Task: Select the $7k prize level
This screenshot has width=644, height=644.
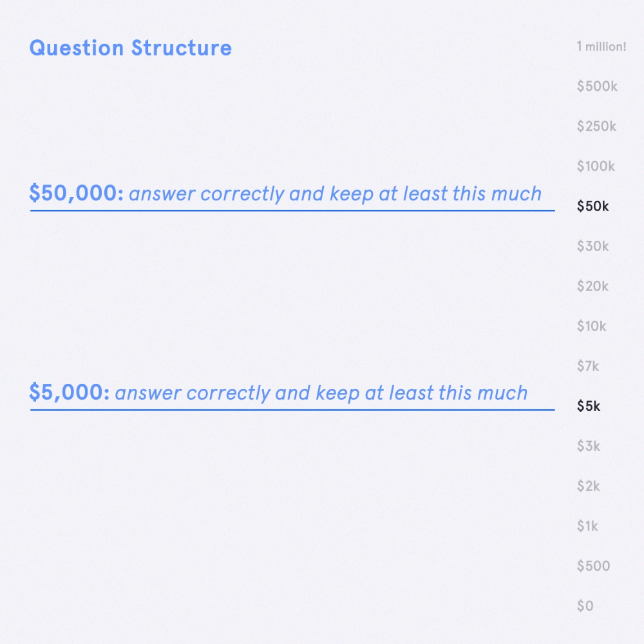Action: (588, 366)
